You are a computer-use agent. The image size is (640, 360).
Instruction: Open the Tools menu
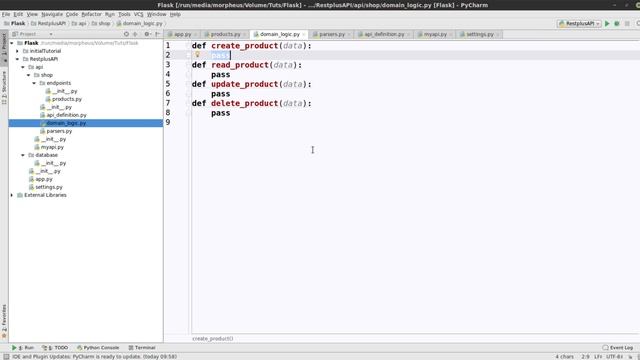point(124,14)
